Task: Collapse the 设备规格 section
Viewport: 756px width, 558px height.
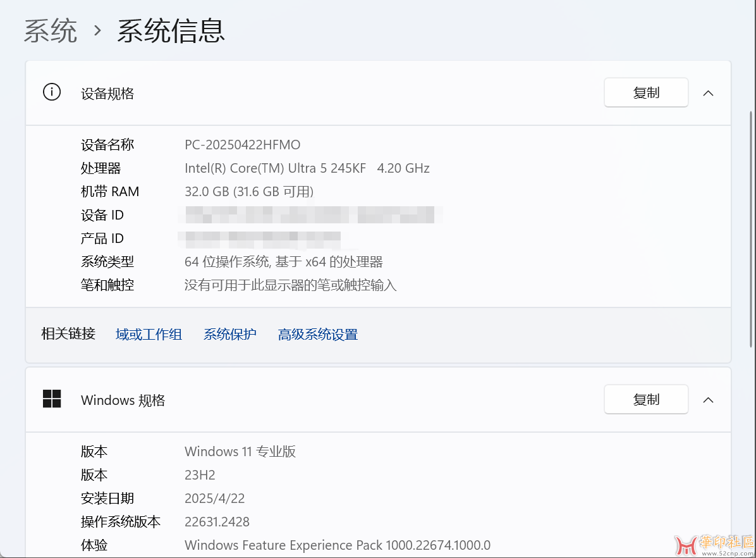Action: [708, 93]
